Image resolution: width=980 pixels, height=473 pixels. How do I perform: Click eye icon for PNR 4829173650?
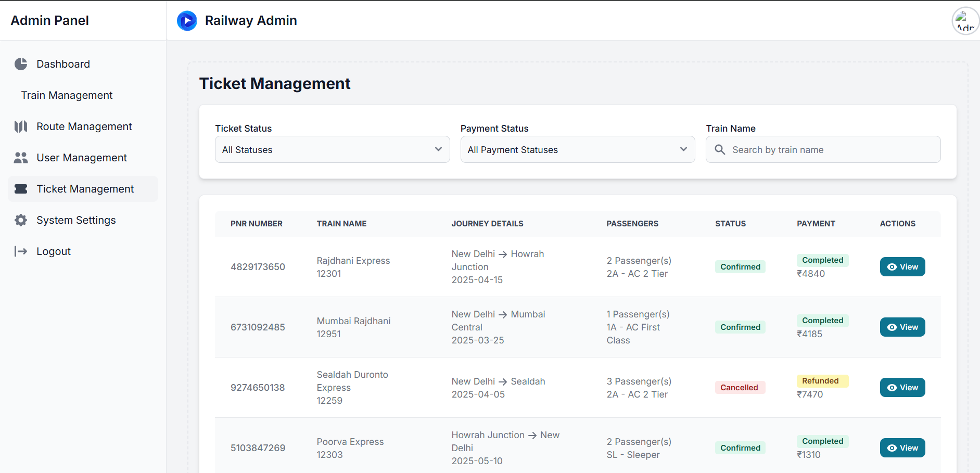pos(892,267)
